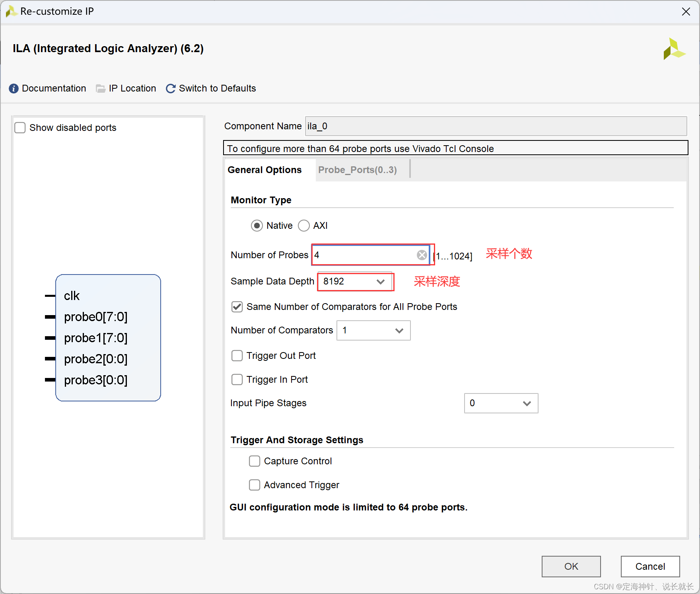Click the Monitor Type section heading

click(261, 200)
